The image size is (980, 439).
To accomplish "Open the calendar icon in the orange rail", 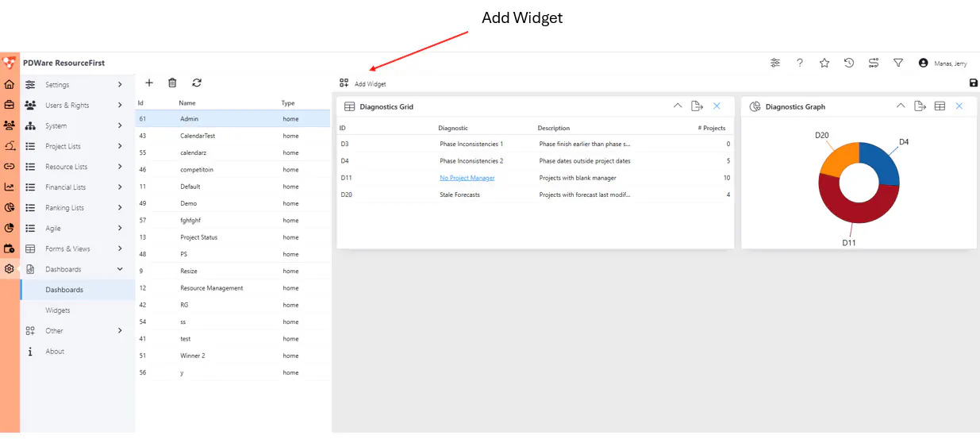I will pos(10,248).
